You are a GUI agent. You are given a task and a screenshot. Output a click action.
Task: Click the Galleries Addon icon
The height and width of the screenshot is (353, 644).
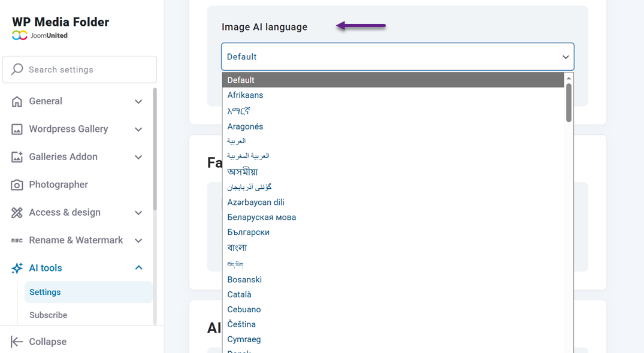[x=16, y=156]
